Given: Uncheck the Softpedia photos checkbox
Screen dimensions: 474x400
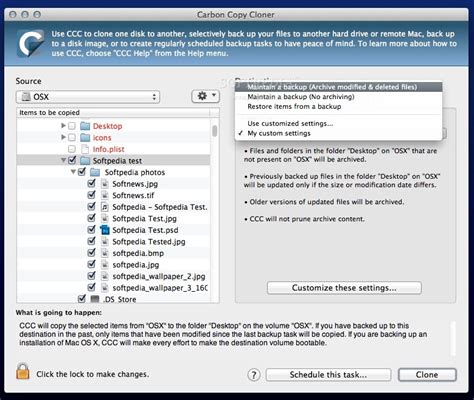Looking at the screenshot, I should [82, 172].
